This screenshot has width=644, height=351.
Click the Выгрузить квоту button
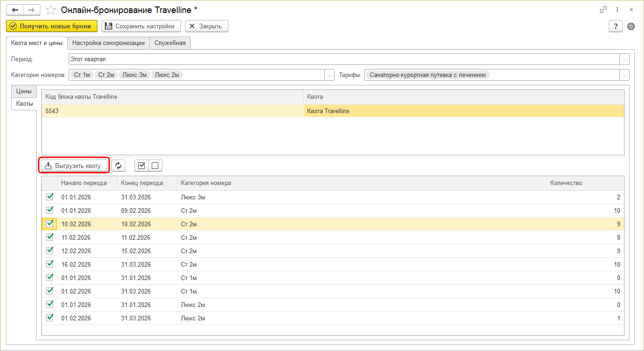click(74, 166)
